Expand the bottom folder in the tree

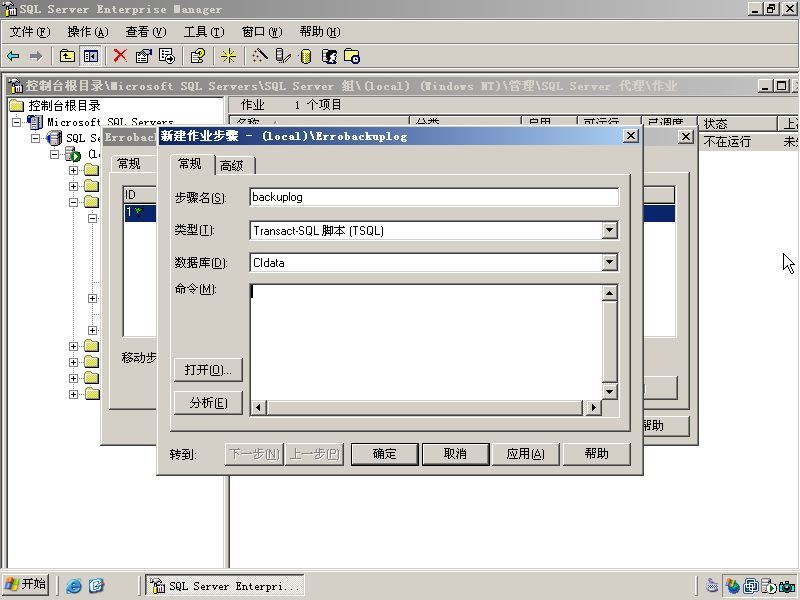point(73,394)
